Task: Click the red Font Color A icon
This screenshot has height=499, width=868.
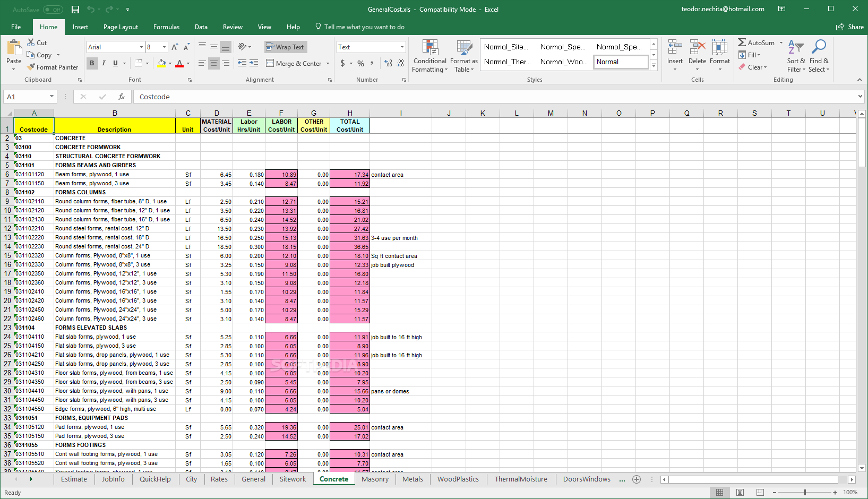Action: 179,63
